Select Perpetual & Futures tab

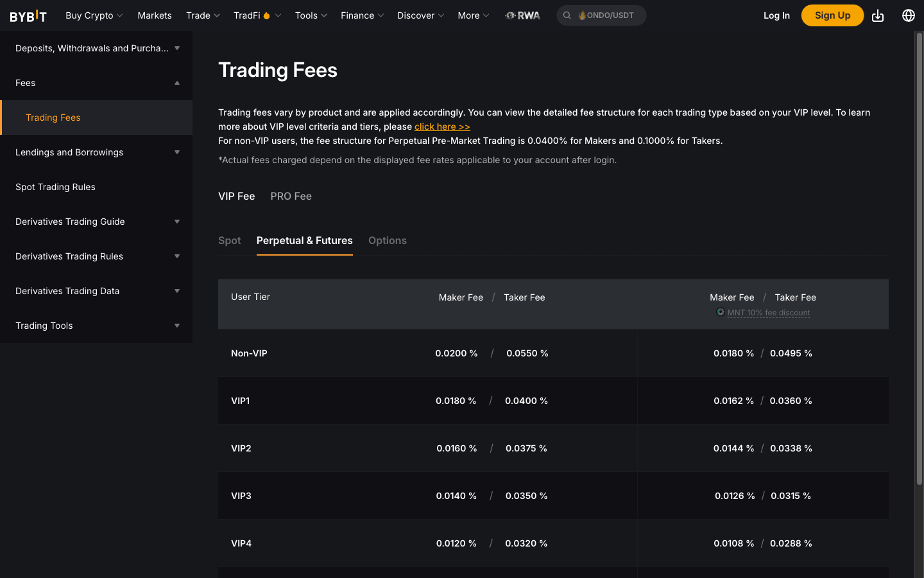click(305, 240)
